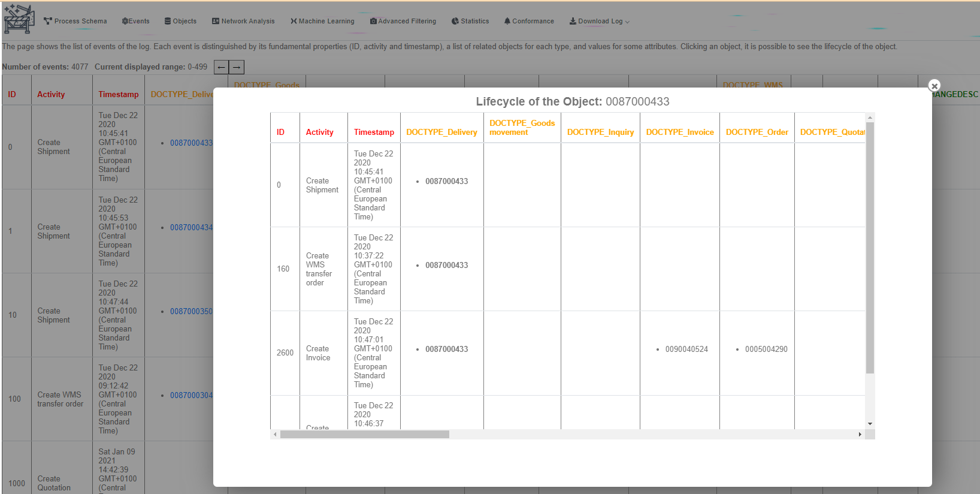Viewport: 980px width, 494px height.
Task: Select delivery 0087000433 in event 160 row
Action: point(447,265)
